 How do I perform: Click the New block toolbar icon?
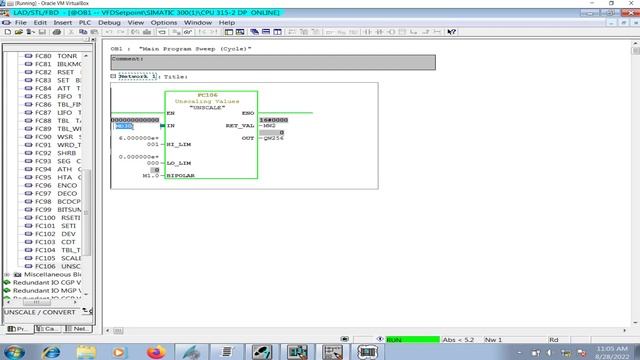[7, 32]
